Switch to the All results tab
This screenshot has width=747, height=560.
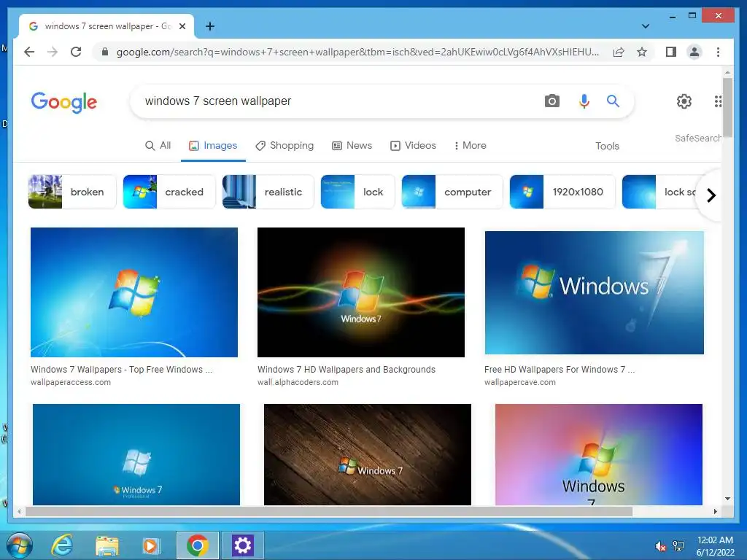coord(158,146)
